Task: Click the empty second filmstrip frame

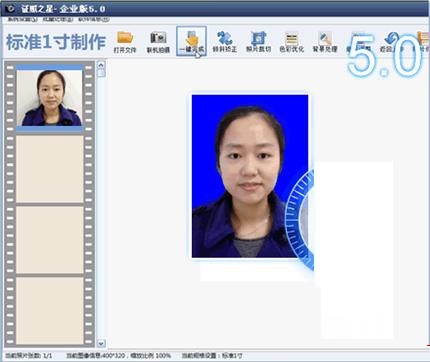Action: tap(50, 169)
